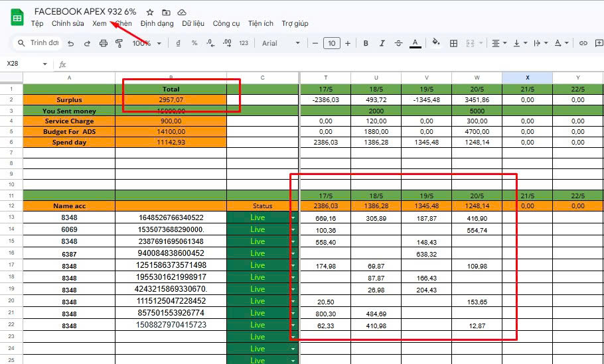Open the Dữ liệu menu

pyautogui.click(x=193, y=23)
